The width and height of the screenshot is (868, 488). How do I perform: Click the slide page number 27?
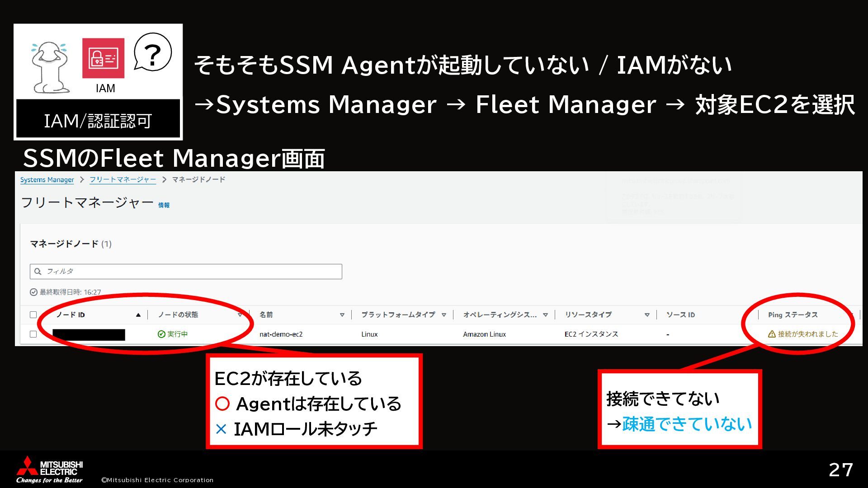[x=841, y=470]
